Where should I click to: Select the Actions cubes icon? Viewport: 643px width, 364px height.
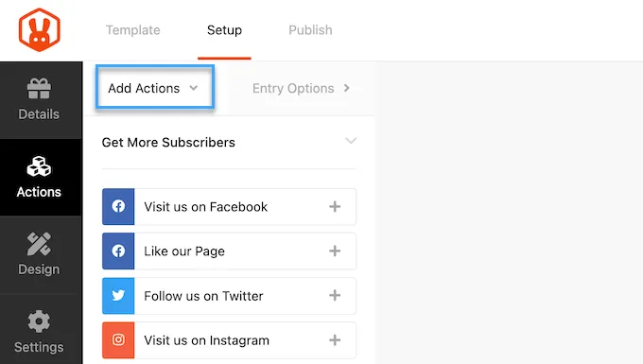[x=39, y=166]
